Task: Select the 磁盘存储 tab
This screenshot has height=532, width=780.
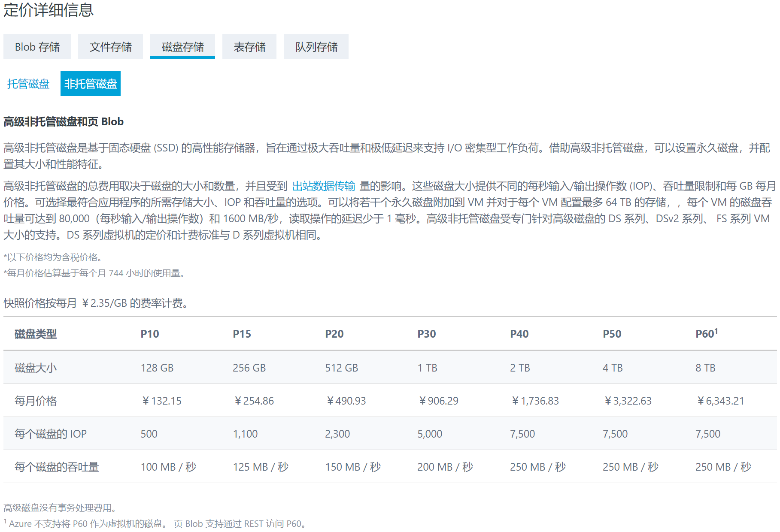Action: pyautogui.click(x=182, y=47)
